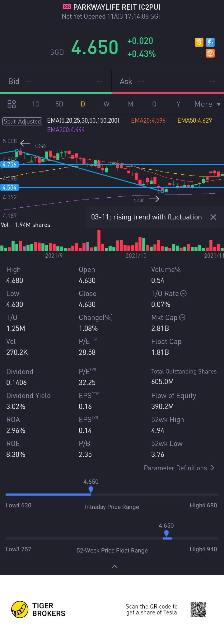Viewport: 224px width, 644px height.
Task: Tap the orange dollar sign icon
Action: pos(199,42)
